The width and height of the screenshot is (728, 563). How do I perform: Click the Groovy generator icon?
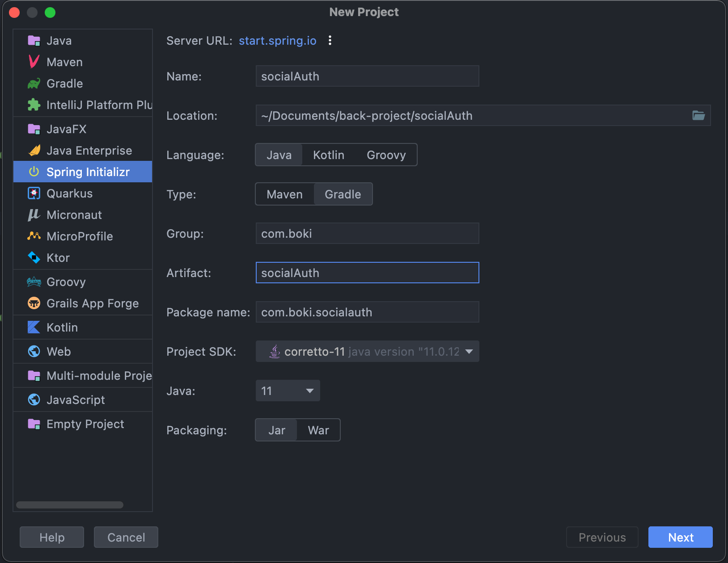(34, 282)
